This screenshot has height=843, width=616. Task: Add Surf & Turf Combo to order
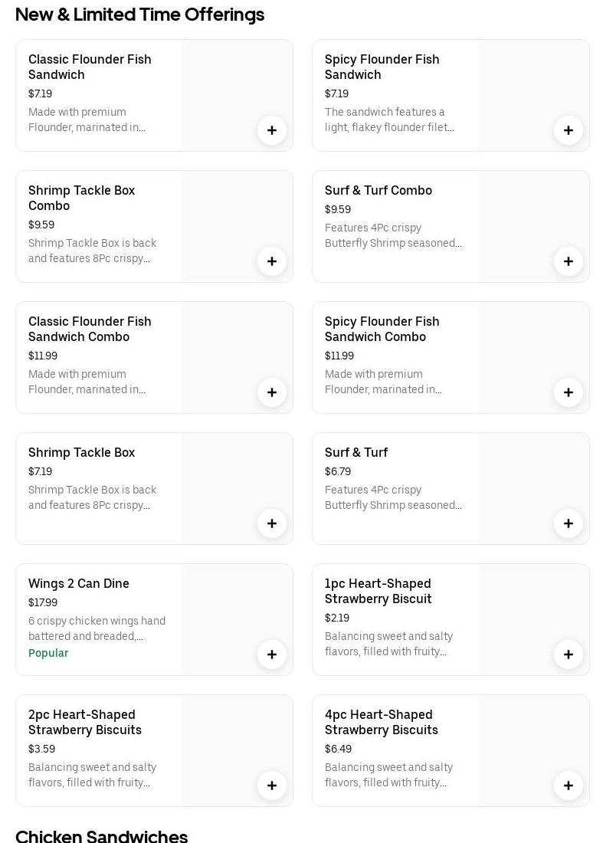pyautogui.click(x=568, y=261)
